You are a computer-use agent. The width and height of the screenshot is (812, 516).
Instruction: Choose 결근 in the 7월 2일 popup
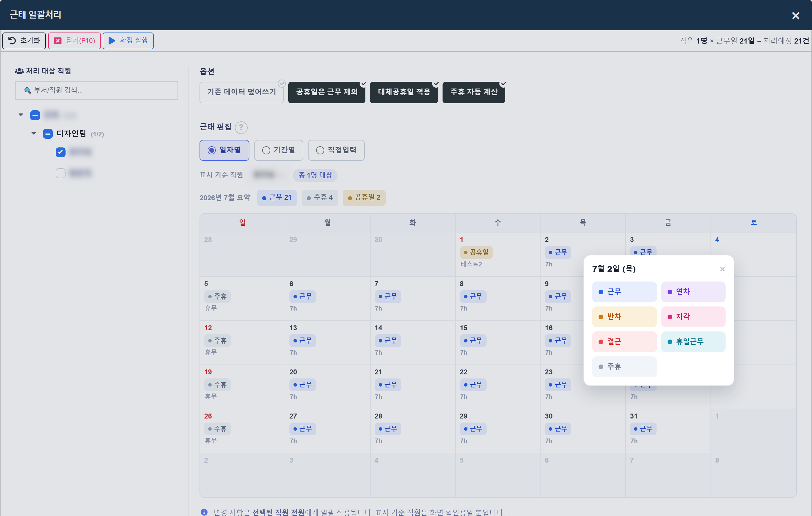click(624, 342)
